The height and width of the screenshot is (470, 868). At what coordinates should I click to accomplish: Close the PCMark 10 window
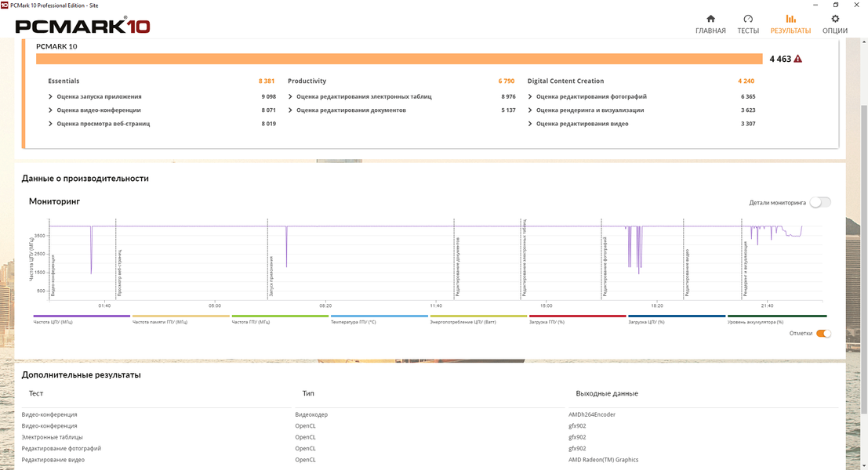tap(855, 5)
